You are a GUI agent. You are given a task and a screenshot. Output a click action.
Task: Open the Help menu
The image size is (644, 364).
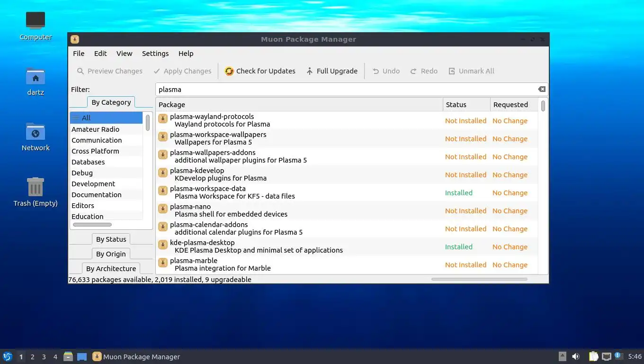click(186, 54)
